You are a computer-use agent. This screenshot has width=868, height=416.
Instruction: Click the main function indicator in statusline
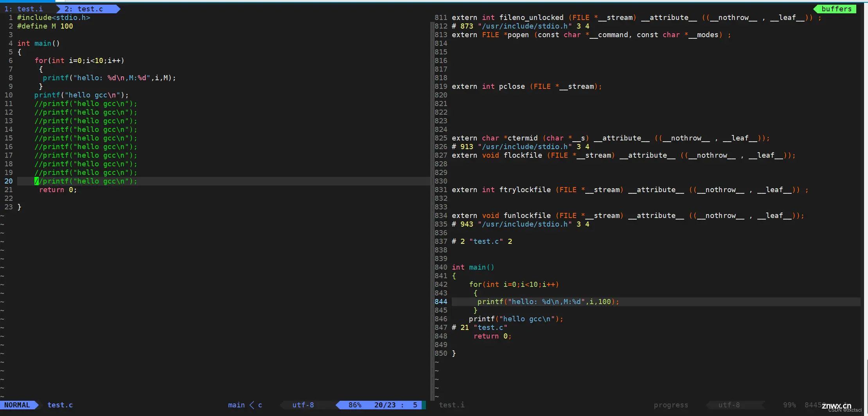[x=236, y=405]
